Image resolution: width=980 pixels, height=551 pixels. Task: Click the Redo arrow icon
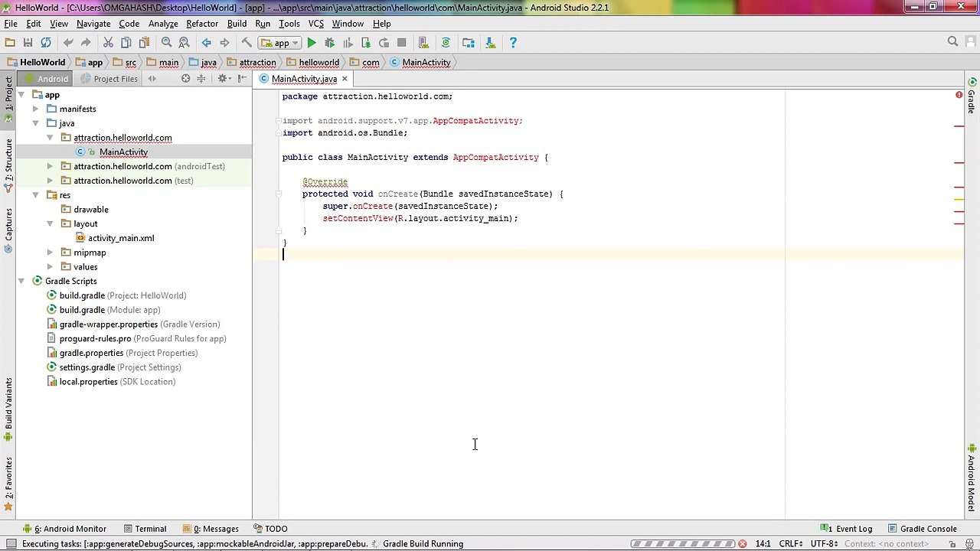[86, 43]
